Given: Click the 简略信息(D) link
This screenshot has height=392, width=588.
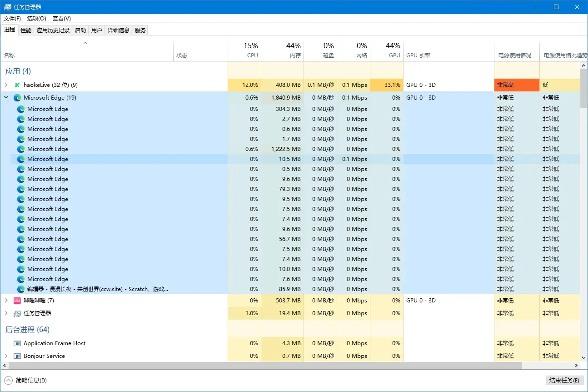Looking at the screenshot, I should pos(31,380).
